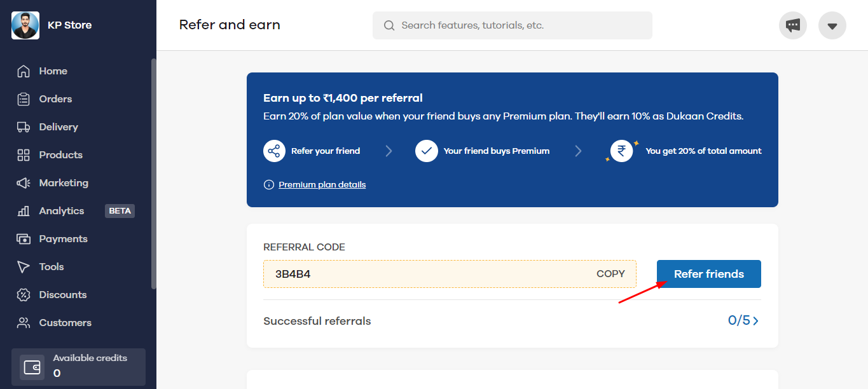Click the Tools pointer icon
Viewport: 868px width, 389px height.
pos(24,267)
